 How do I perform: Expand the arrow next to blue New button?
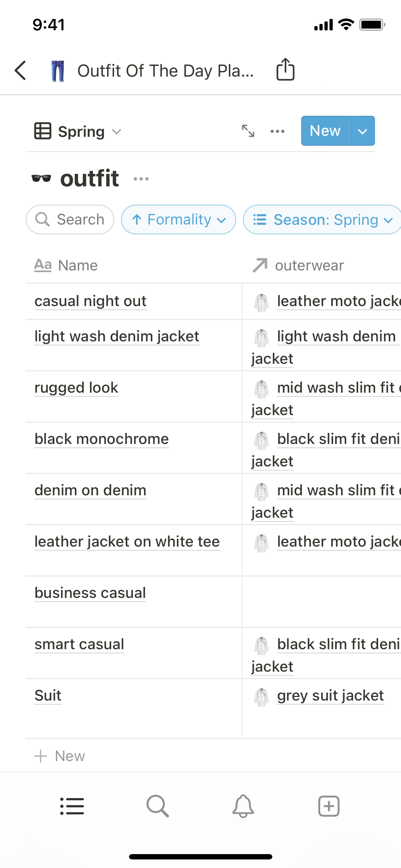363,131
